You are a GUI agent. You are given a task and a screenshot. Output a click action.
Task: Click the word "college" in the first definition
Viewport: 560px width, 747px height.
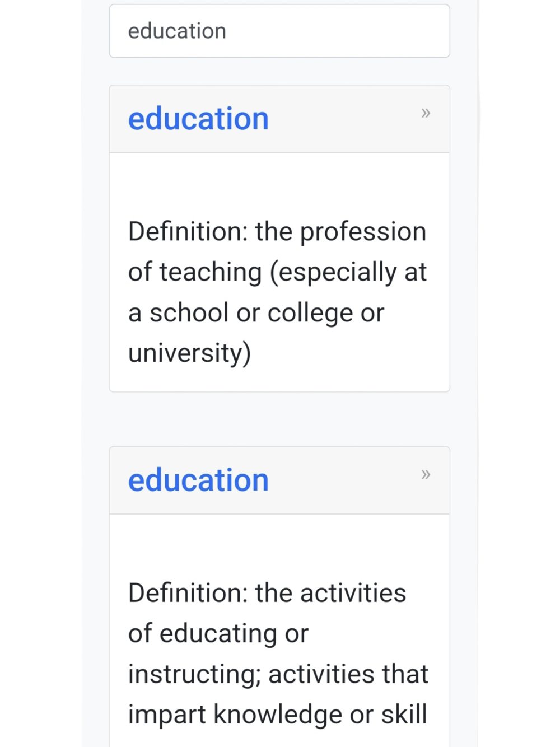coord(310,313)
